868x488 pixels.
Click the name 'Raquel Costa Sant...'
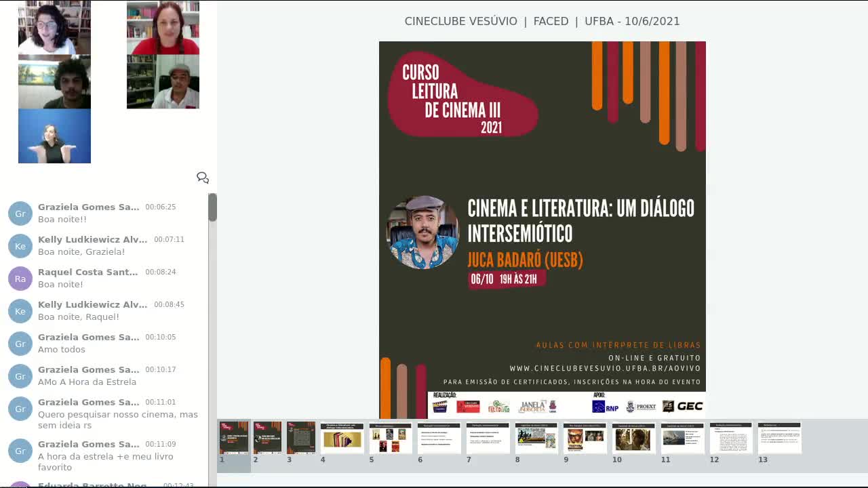(x=88, y=272)
